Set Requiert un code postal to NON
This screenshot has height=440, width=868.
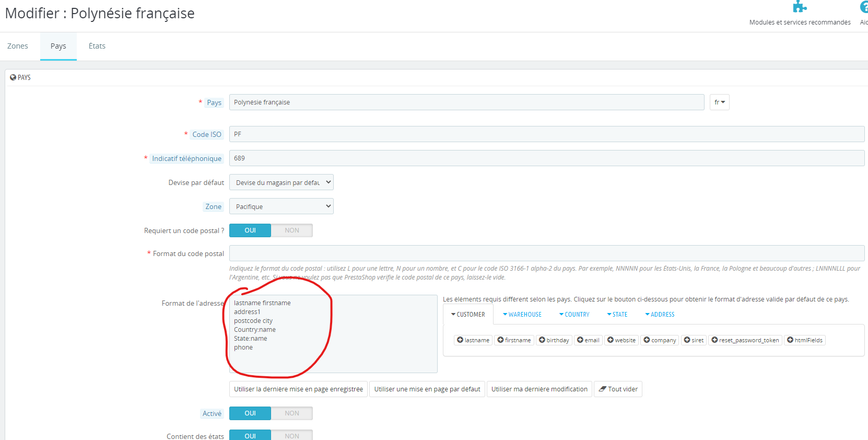[x=292, y=230]
